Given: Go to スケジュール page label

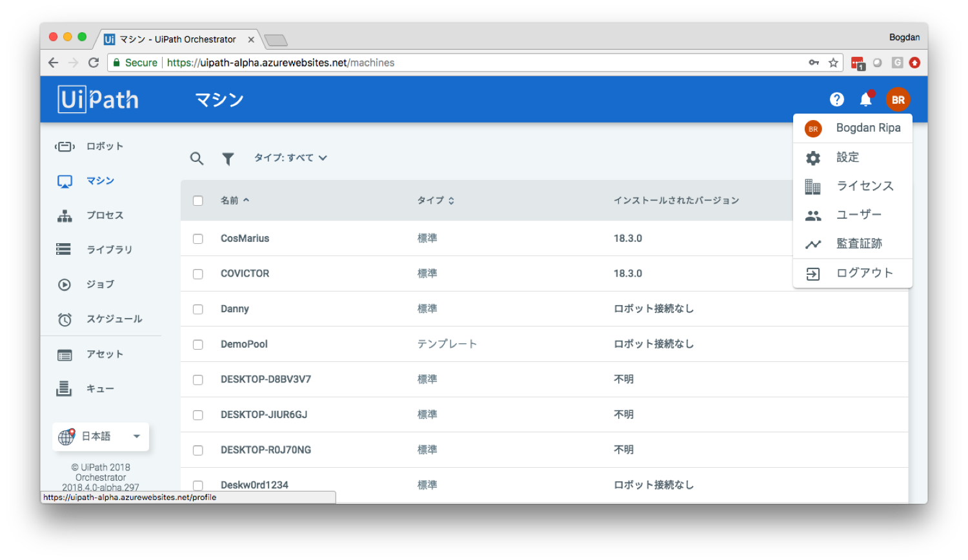Looking at the screenshot, I should pos(114,319).
